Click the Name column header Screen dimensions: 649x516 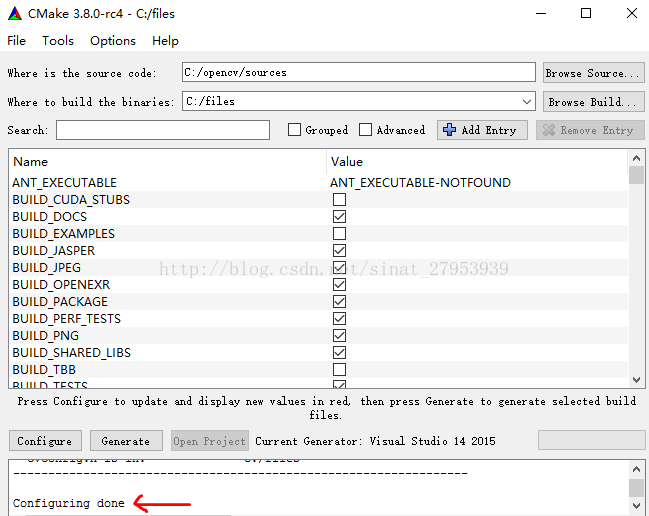pyautogui.click(x=31, y=162)
